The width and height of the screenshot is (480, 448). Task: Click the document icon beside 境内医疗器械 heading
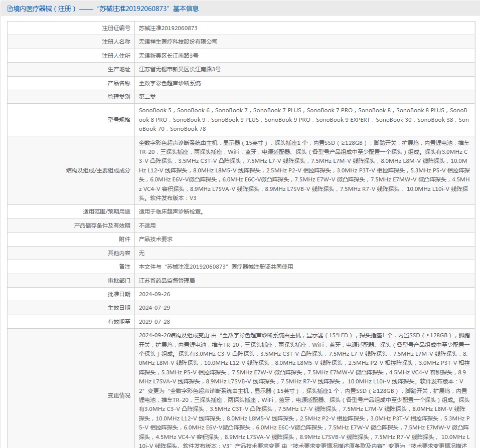pyautogui.click(x=10, y=9)
